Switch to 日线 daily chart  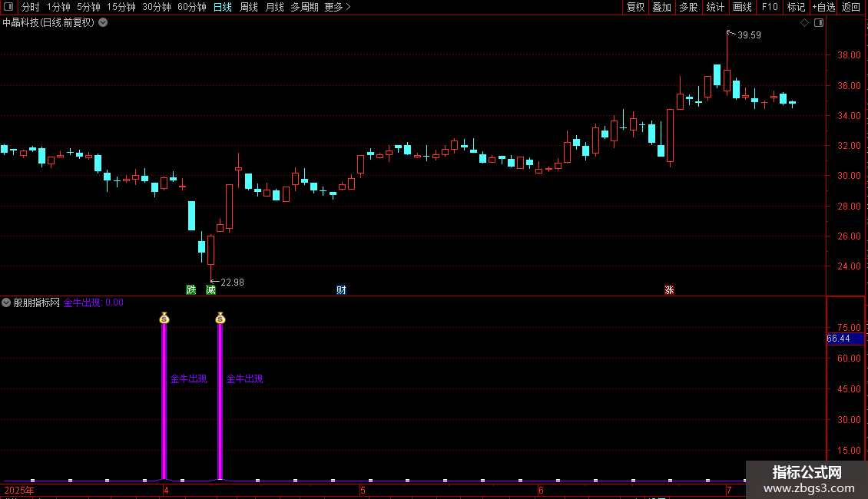[223, 7]
